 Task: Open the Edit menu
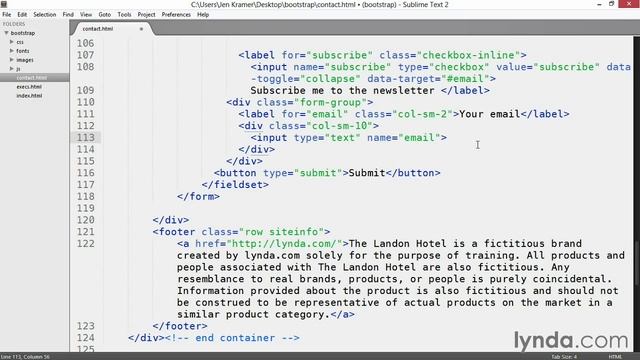coord(22,14)
